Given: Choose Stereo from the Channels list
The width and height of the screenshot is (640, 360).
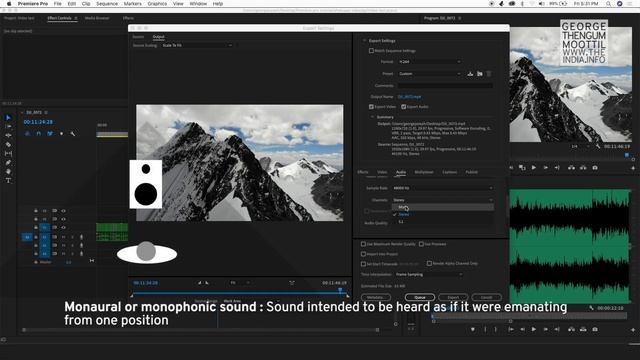Looking at the screenshot, I should pyautogui.click(x=443, y=215).
